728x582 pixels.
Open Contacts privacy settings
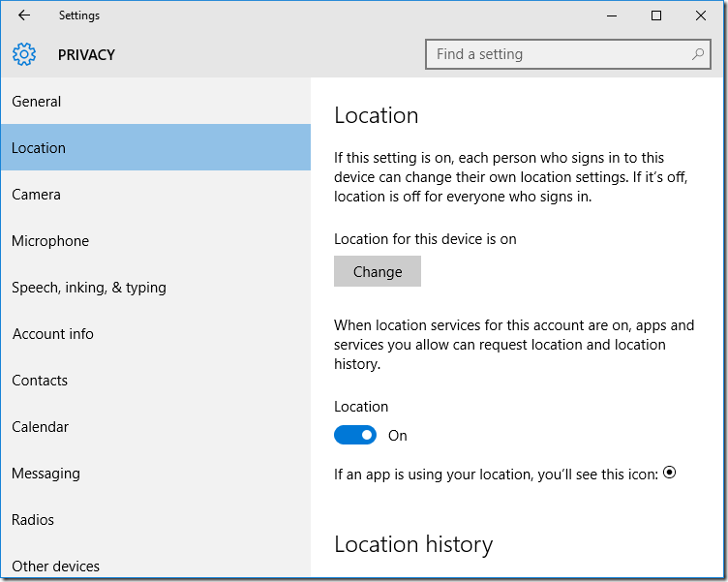click(156, 380)
